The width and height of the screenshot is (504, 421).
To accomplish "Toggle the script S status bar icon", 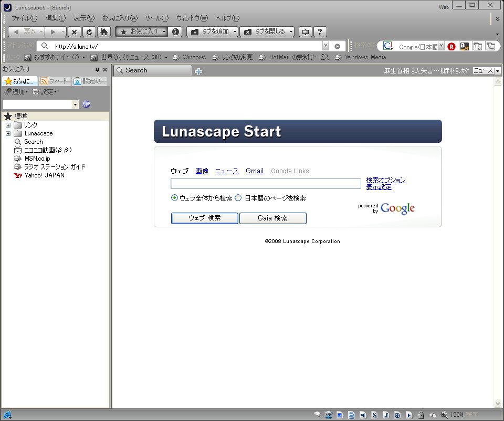I will [x=374, y=415].
